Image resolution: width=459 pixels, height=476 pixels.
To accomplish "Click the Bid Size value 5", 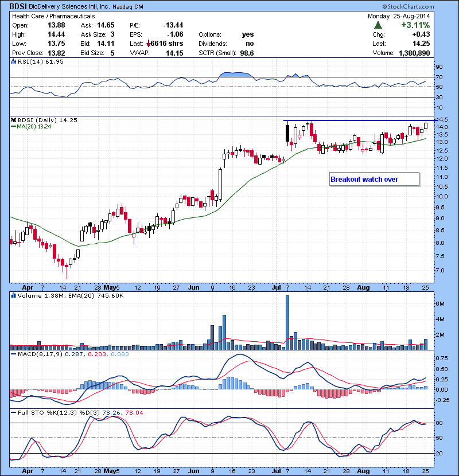I will [x=112, y=53].
